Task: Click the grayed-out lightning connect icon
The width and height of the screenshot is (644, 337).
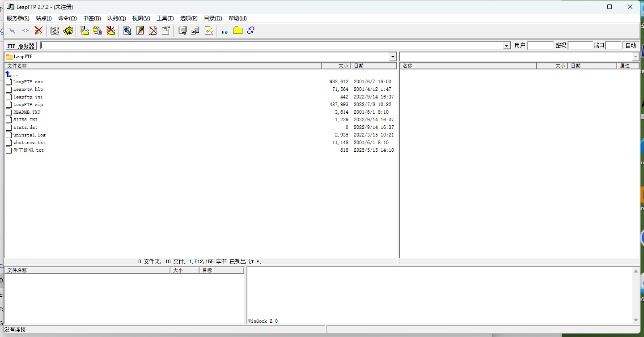Action: 12,31
